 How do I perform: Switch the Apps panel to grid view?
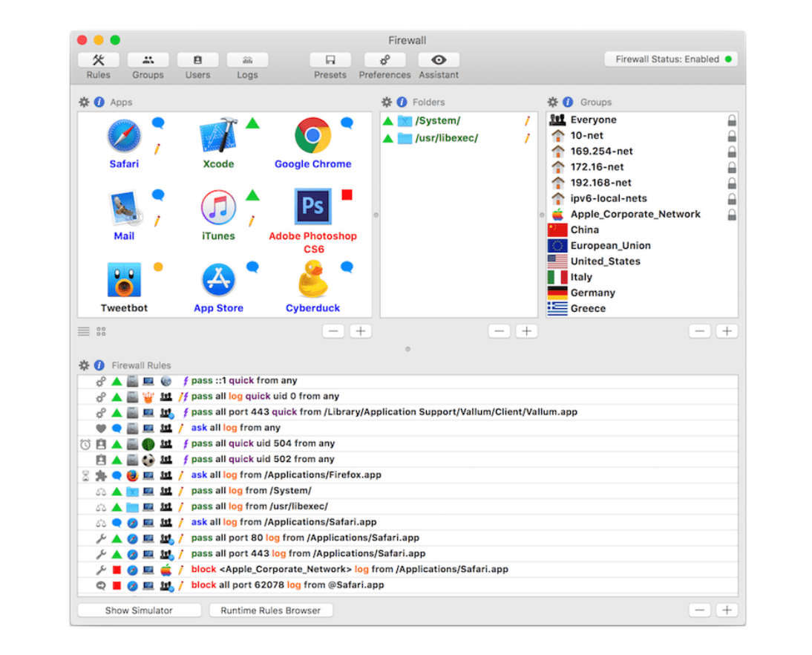(101, 331)
